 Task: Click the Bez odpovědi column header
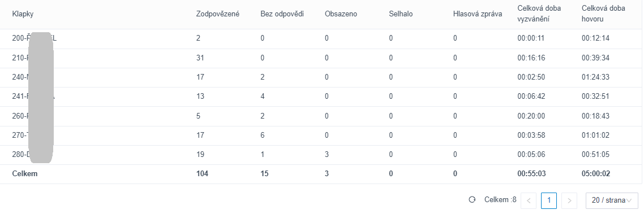[x=282, y=14]
